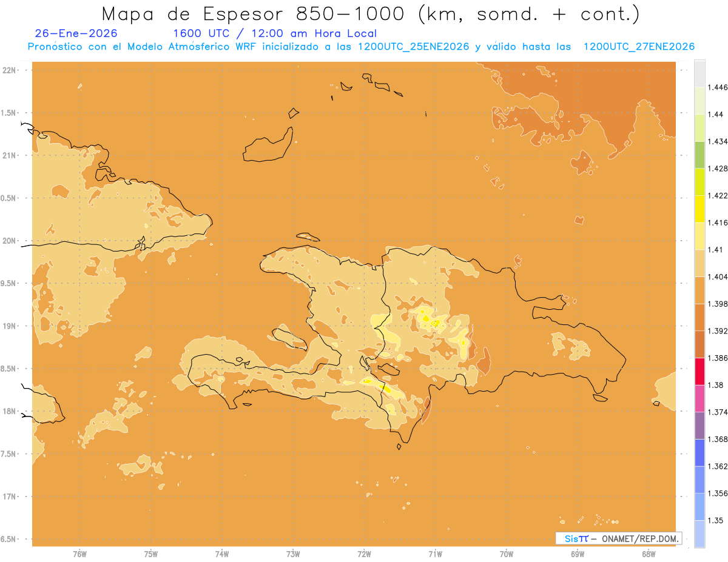
Task: Select the legend swatch between 1.386 and 1.392
Action: pyautogui.click(x=699, y=344)
